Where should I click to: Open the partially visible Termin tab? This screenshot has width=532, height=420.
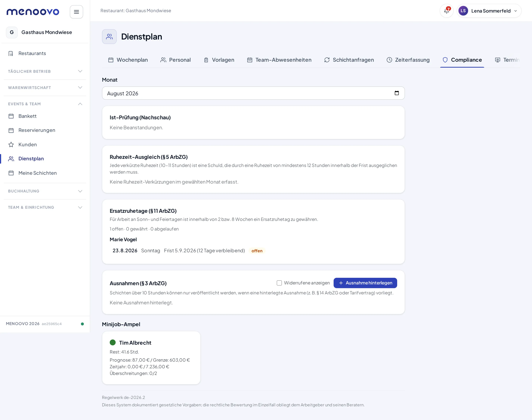(x=507, y=60)
